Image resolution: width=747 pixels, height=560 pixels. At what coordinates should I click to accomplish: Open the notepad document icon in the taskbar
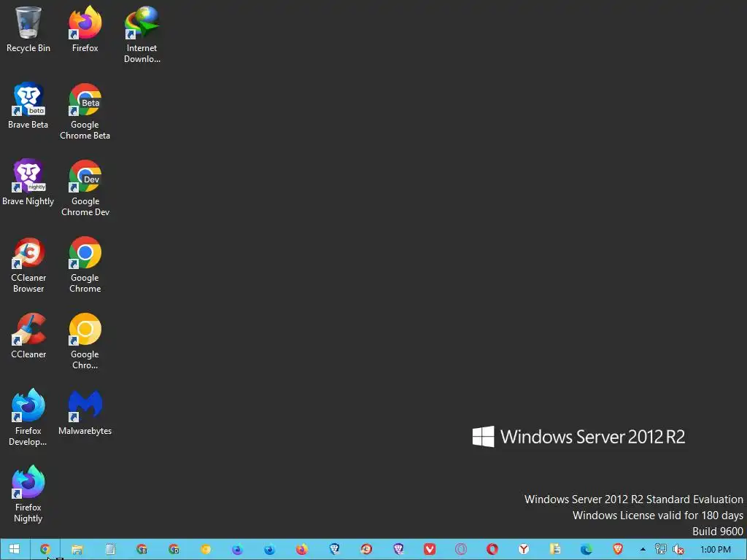[x=109, y=549]
